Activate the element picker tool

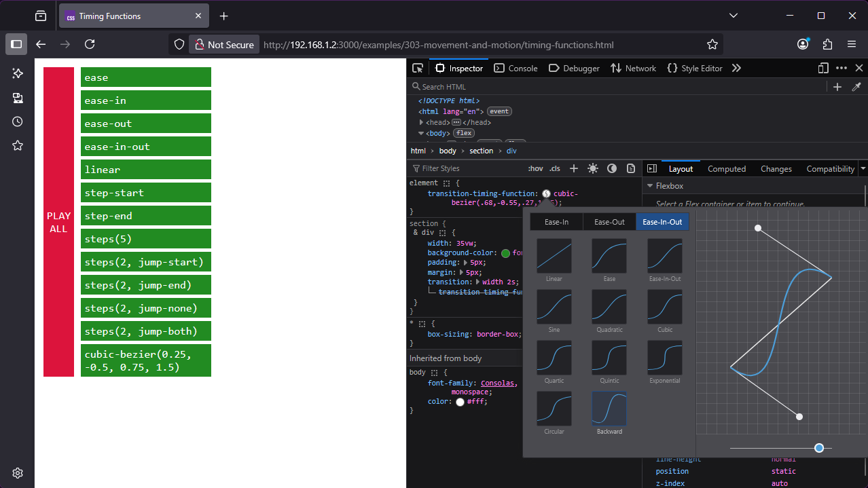pyautogui.click(x=418, y=68)
